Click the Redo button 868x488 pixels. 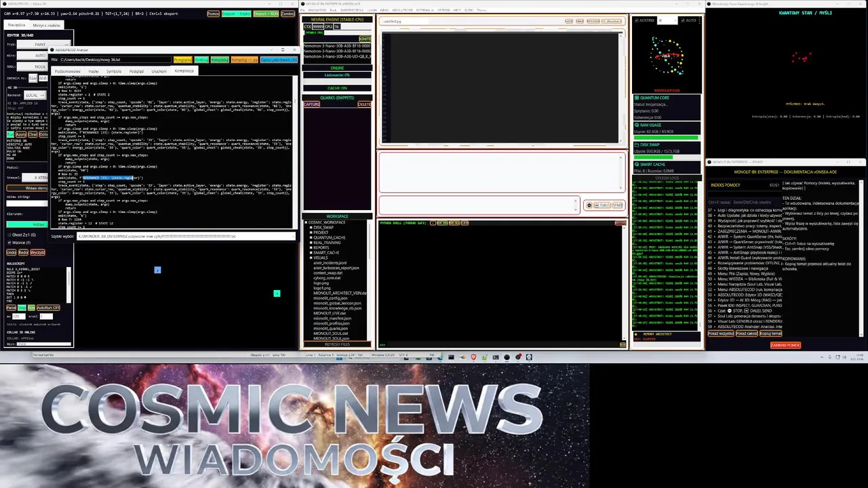click(x=23, y=252)
